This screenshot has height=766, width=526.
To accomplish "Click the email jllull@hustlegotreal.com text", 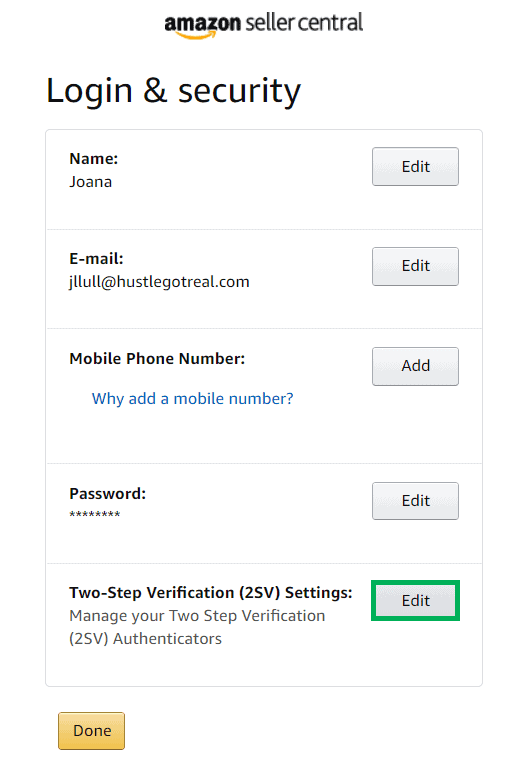I will tap(159, 282).
